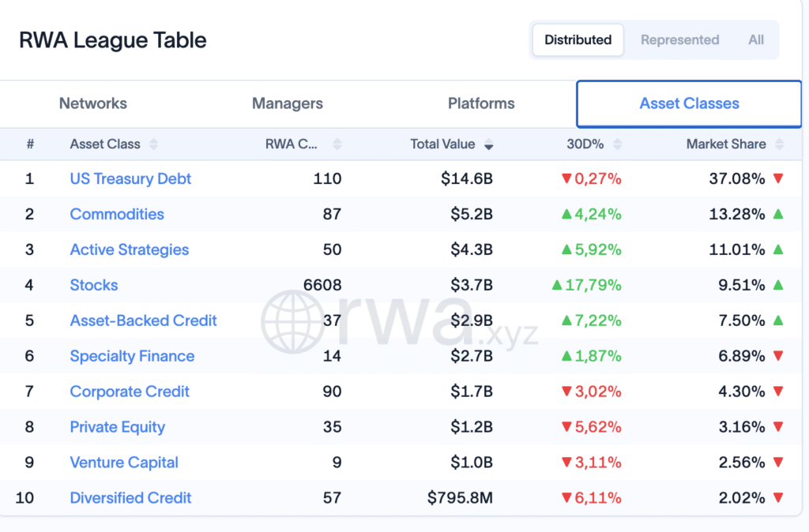Open the Stocks asset class link
Screen dimensions: 809x532
94,285
